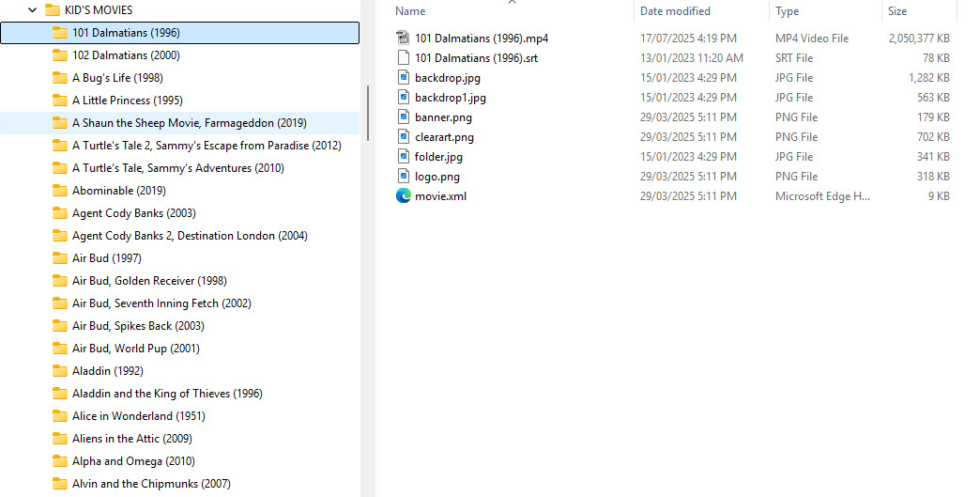Viewport: 980px width, 497px height.
Task: Select the movie.xml file name
Action: point(440,195)
